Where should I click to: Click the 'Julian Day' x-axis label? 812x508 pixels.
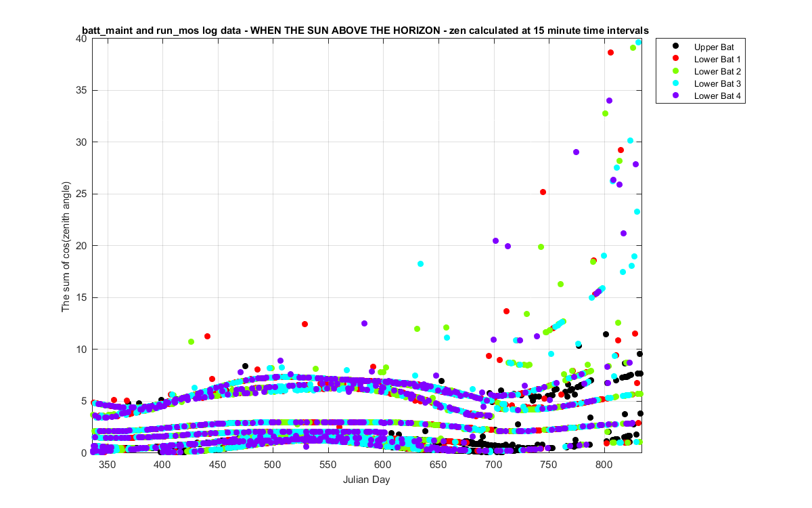(366, 480)
